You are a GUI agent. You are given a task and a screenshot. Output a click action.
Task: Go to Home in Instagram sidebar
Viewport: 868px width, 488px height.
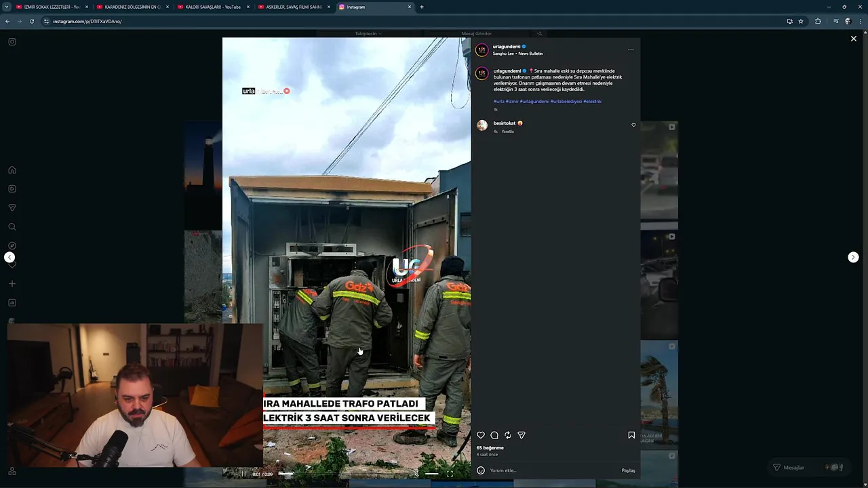click(12, 170)
